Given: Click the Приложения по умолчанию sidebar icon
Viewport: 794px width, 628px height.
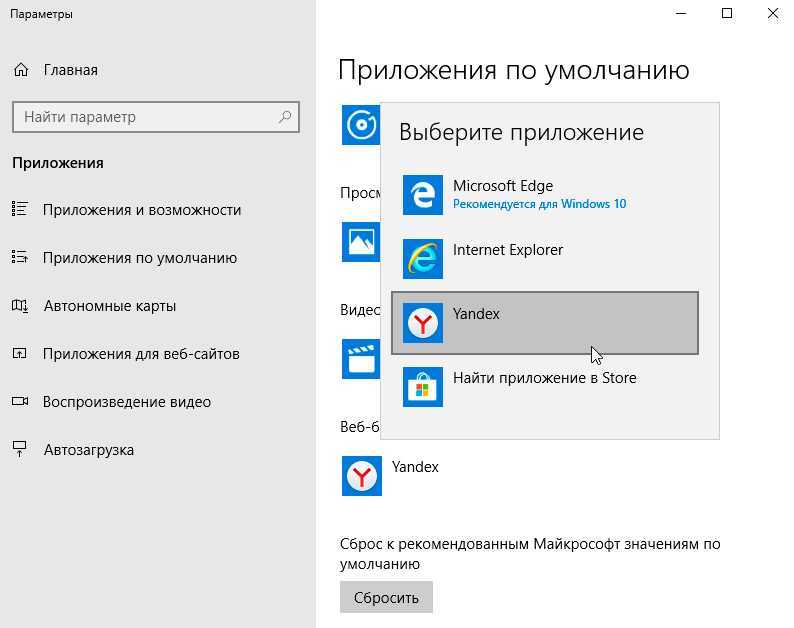Looking at the screenshot, I should click(x=20, y=257).
